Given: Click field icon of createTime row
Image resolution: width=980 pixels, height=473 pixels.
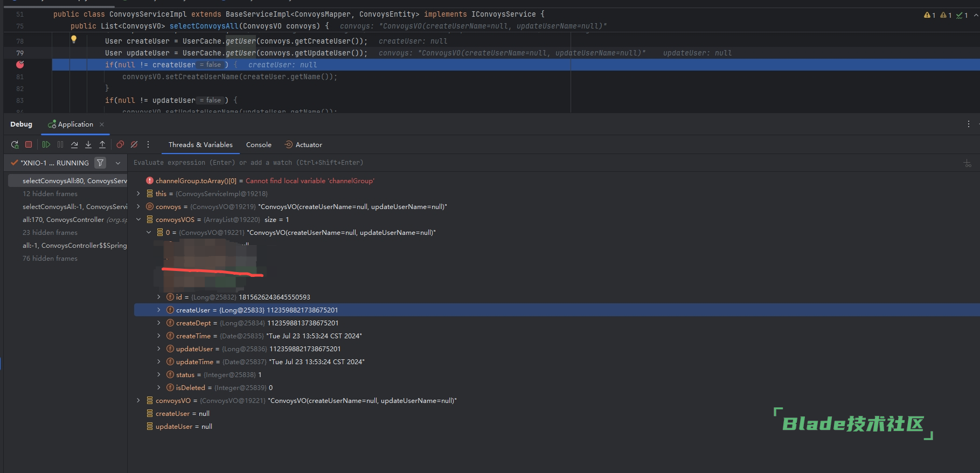Looking at the screenshot, I should (x=170, y=336).
